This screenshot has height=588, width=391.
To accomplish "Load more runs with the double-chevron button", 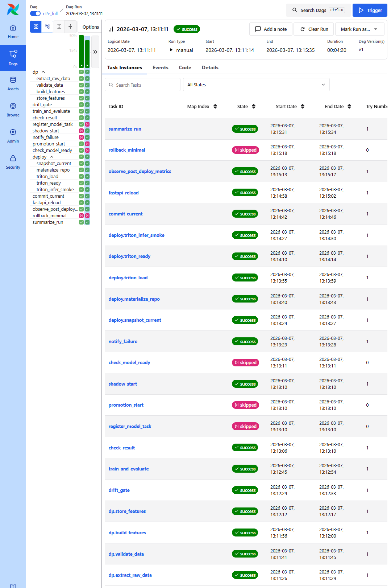I will coord(95,52).
